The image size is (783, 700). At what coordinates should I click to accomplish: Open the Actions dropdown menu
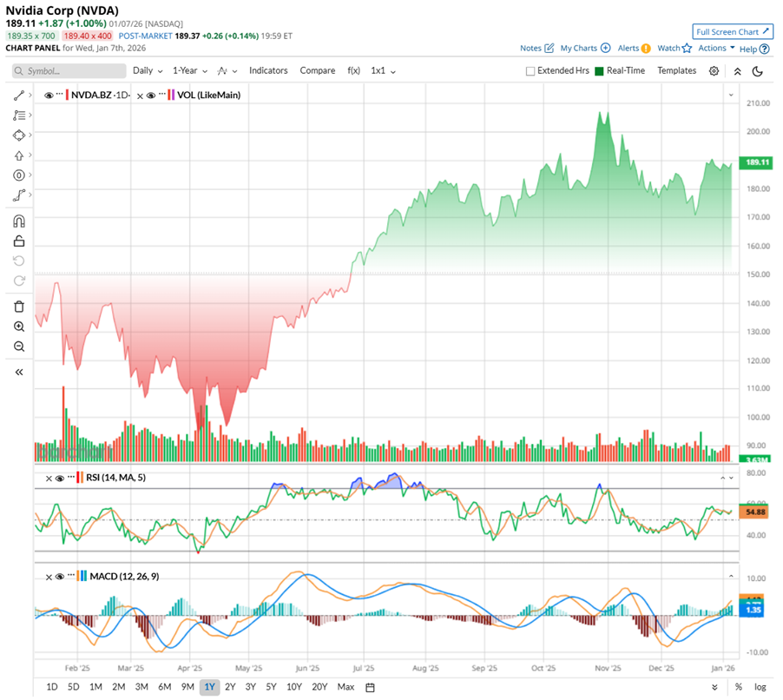tap(716, 48)
